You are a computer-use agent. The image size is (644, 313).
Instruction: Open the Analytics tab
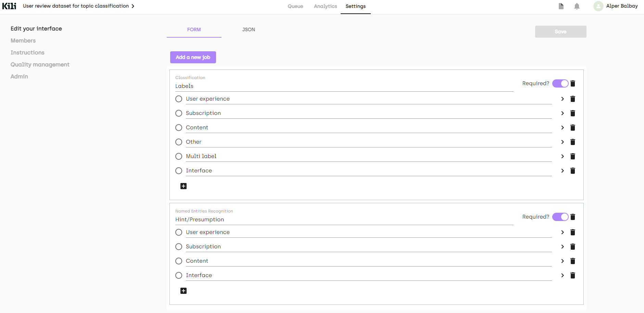pos(325,6)
